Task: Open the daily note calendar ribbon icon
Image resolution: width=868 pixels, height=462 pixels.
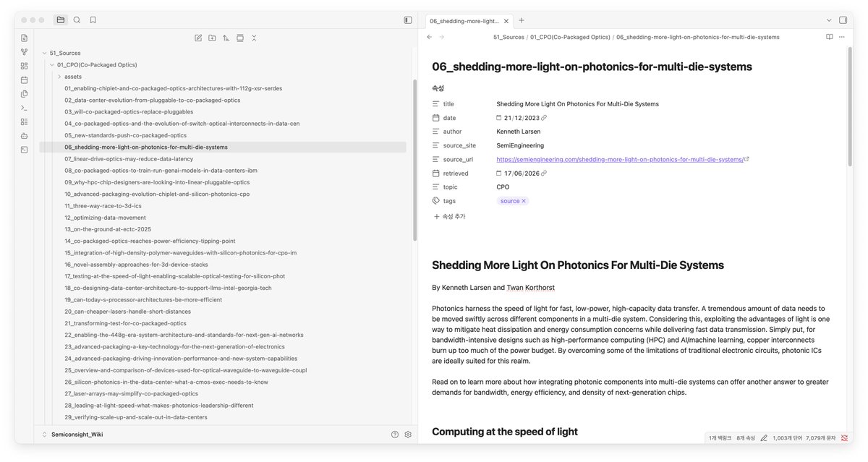Action: point(24,80)
